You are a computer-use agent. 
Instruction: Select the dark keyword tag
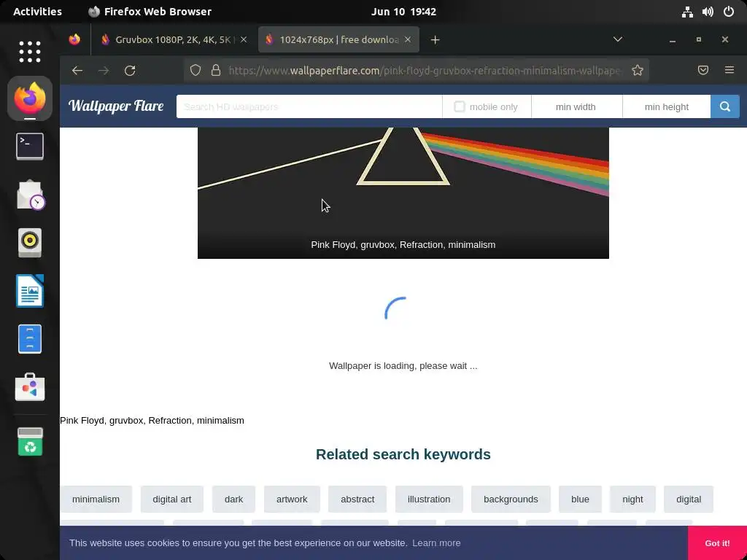(x=234, y=499)
